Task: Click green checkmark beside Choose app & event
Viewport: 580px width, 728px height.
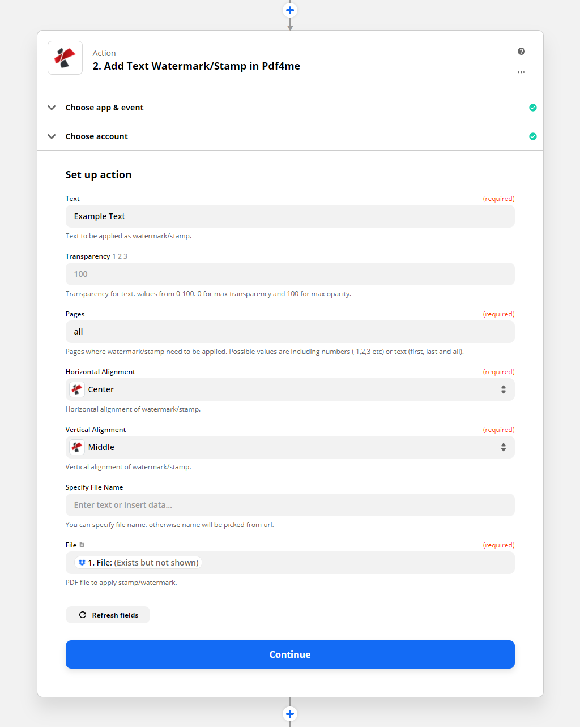Action: click(533, 108)
